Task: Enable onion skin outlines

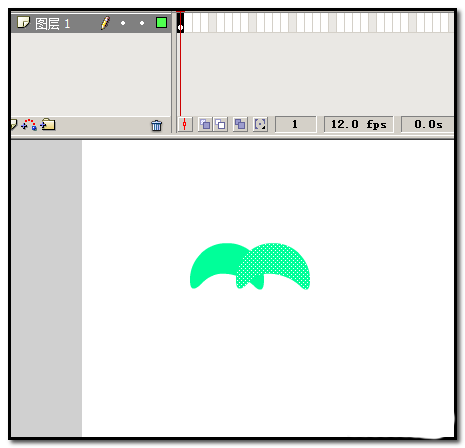Action: [x=220, y=125]
